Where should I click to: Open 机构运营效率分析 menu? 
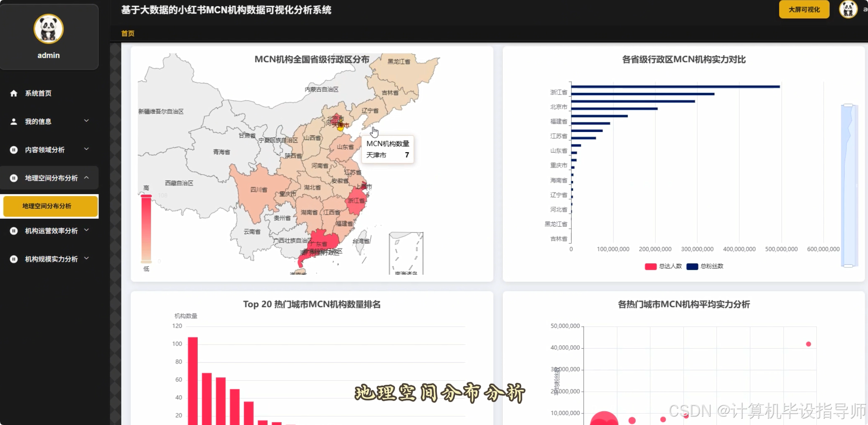coord(49,231)
